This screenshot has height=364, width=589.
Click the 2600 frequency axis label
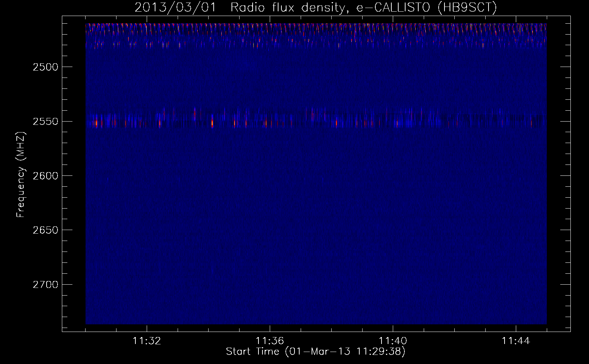[46, 176]
